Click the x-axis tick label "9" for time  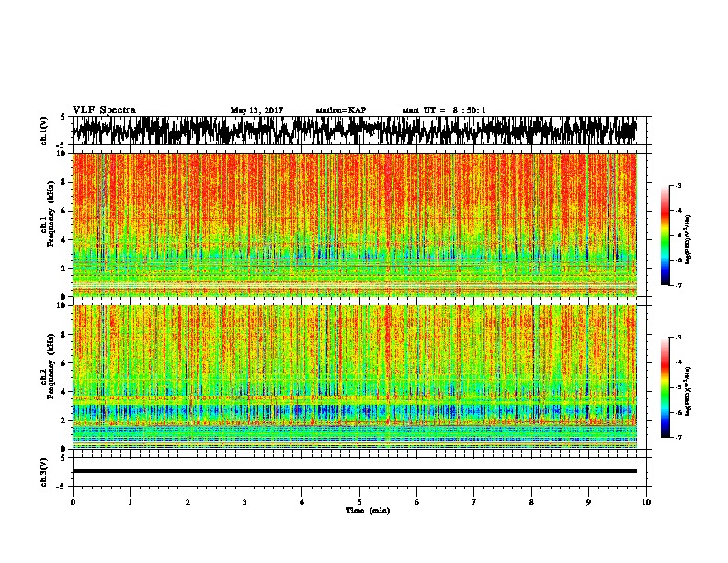click(588, 502)
